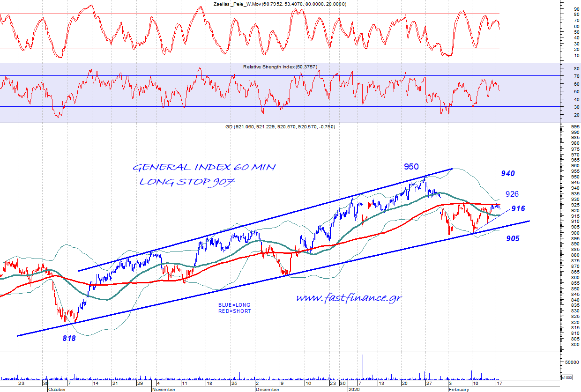Select December on the time axis
Viewport: 581px width, 392px height.
(x=268, y=389)
